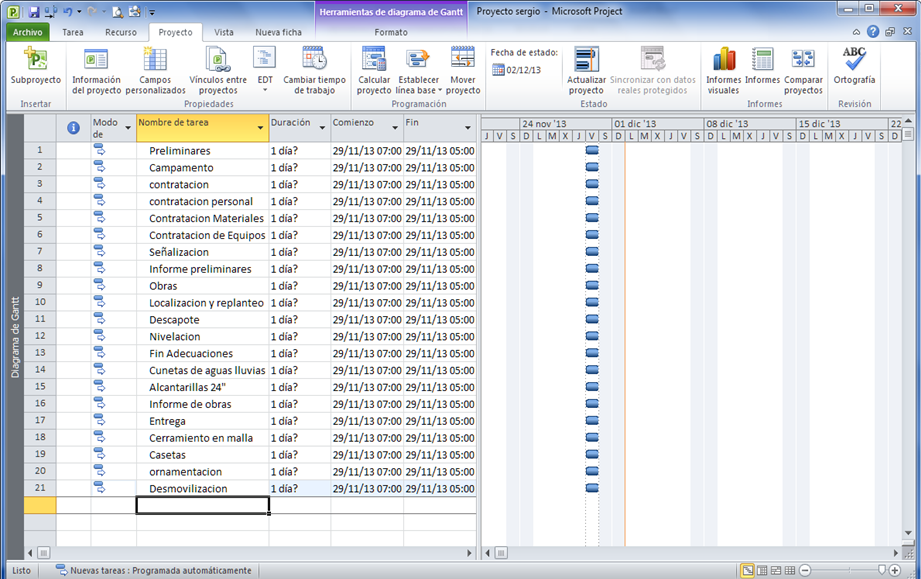Open Nombre de tarea column filter dropdown
Image resolution: width=921 pixels, height=579 pixels.
click(x=260, y=127)
